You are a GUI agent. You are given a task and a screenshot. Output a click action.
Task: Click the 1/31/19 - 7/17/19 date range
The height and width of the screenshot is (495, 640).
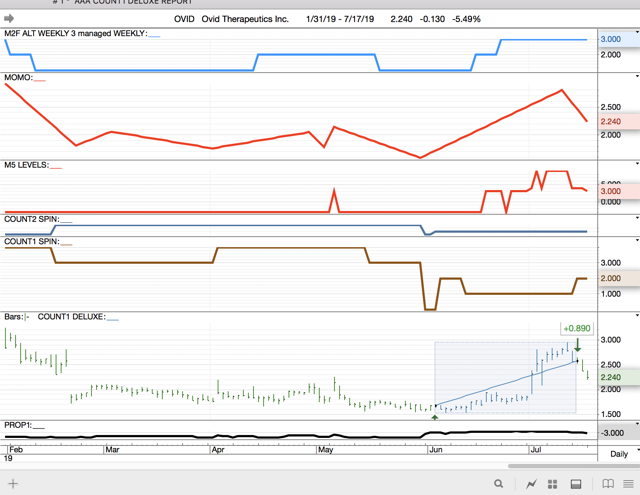point(340,19)
